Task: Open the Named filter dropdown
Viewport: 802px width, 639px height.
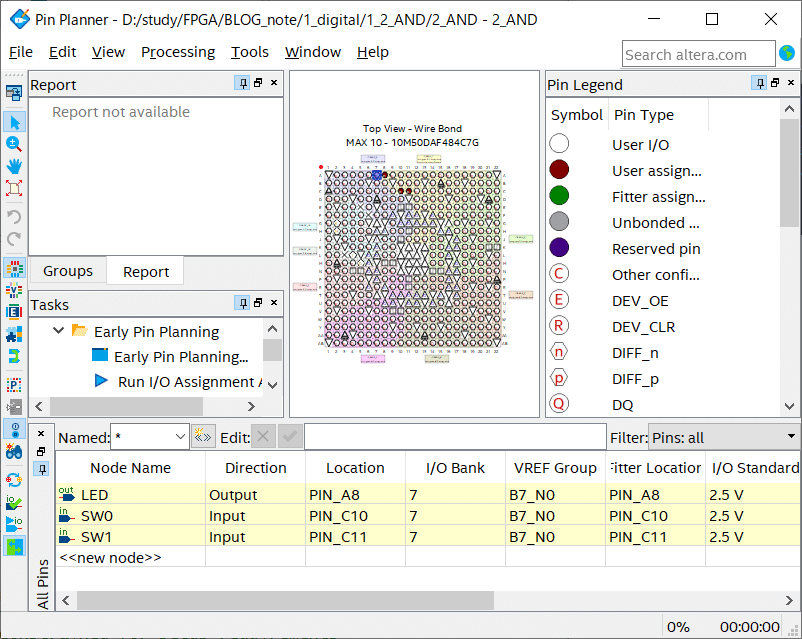Action: (x=180, y=437)
